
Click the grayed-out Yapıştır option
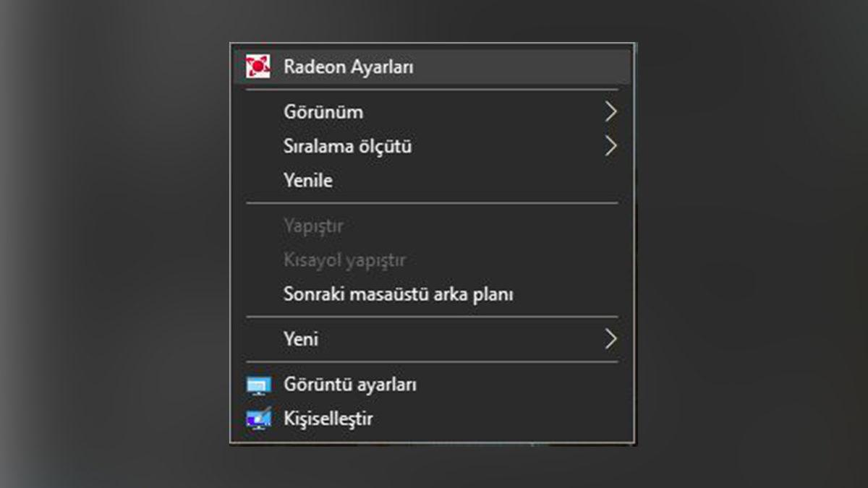coord(314,225)
